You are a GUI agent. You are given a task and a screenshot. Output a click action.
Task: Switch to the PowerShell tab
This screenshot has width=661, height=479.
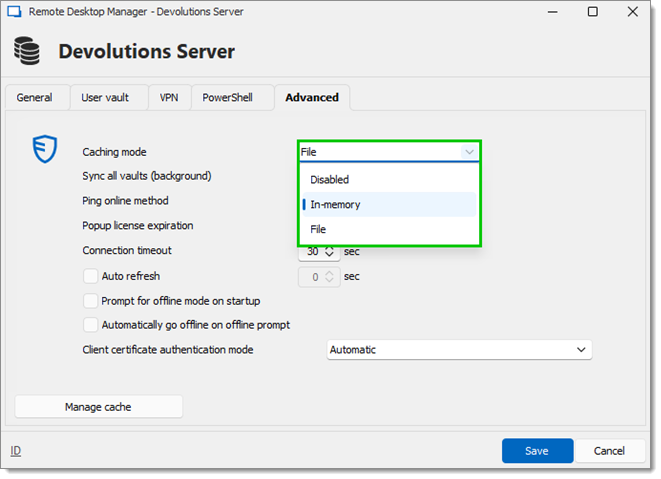click(x=228, y=97)
